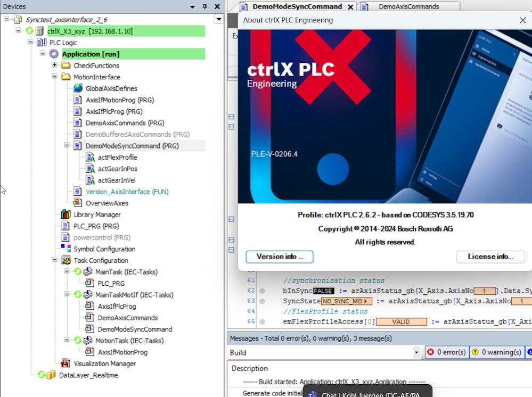Click the Visualization Manager icon
532x397 pixels.
[x=66, y=363]
